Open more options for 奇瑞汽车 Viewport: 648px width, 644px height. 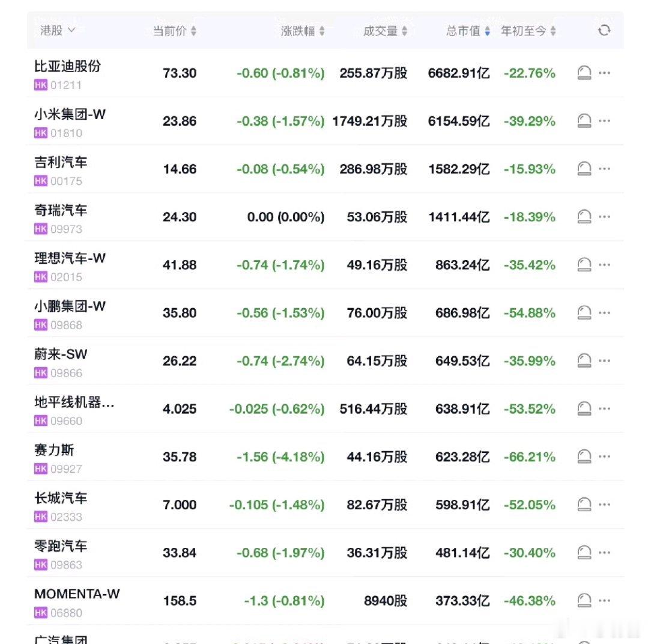point(604,217)
